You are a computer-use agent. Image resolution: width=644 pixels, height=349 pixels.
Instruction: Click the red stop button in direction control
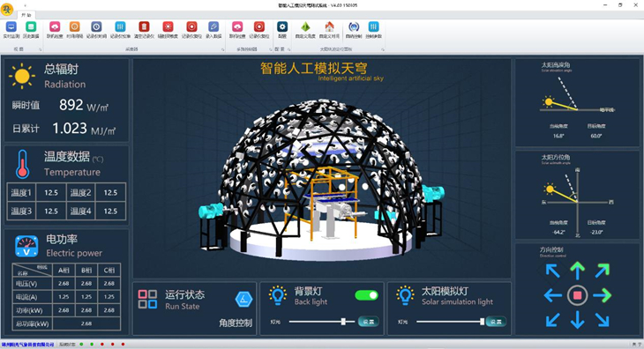pyautogui.click(x=578, y=295)
